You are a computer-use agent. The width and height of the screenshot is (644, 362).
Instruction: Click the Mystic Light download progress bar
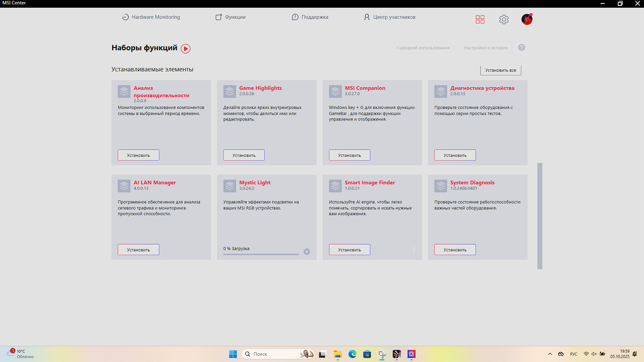261,254
